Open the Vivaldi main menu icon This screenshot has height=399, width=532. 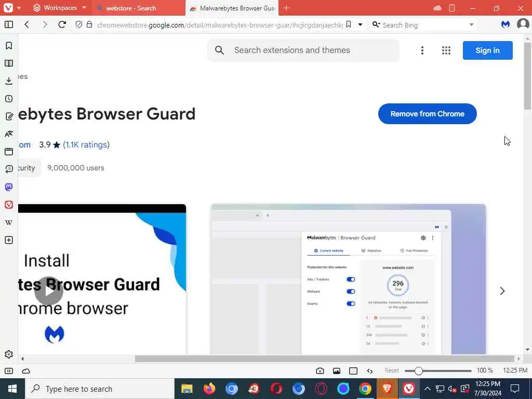(8, 7)
